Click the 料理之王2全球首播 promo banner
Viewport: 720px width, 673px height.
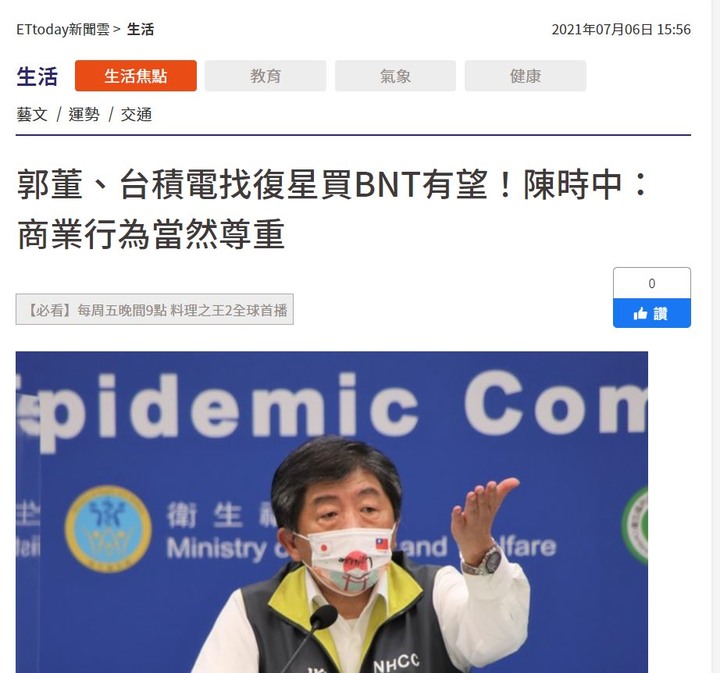(x=155, y=309)
